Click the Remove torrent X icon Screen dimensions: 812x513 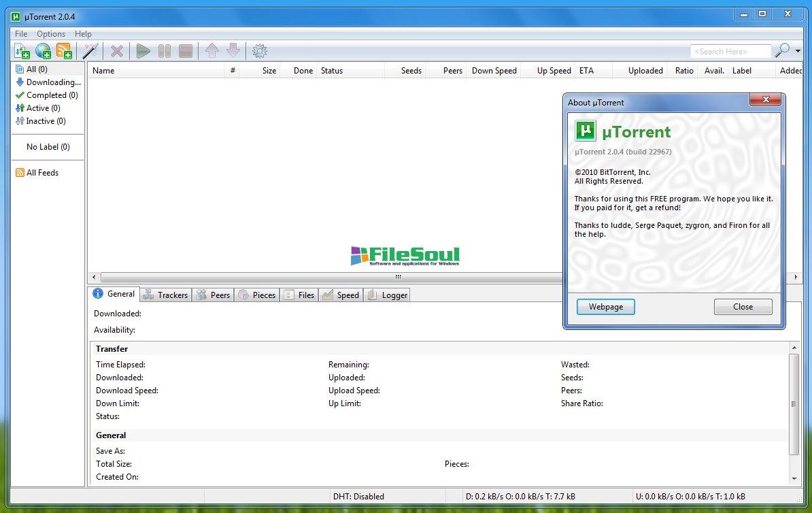pos(117,51)
